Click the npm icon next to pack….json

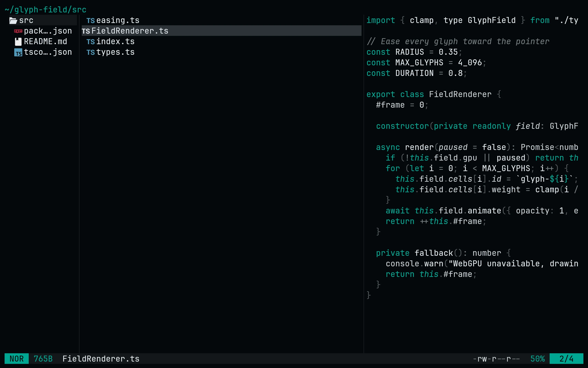tap(18, 31)
